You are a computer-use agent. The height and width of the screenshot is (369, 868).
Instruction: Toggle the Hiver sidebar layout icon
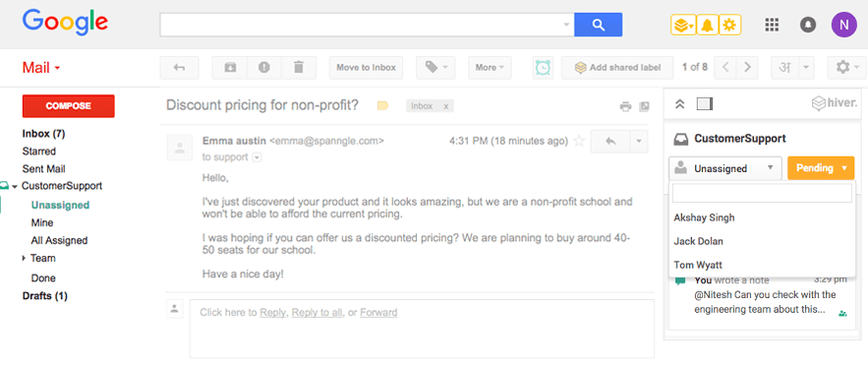[x=705, y=103]
